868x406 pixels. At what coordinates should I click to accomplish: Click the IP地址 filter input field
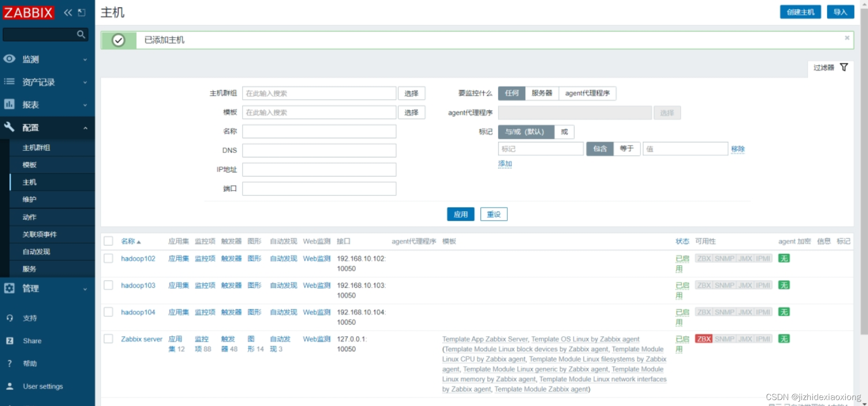319,170
